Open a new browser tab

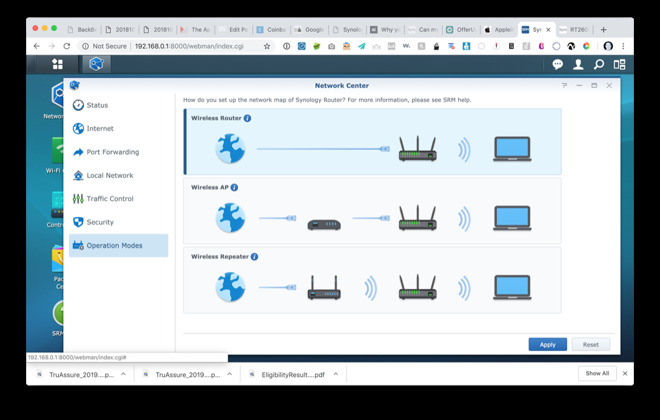pos(604,29)
